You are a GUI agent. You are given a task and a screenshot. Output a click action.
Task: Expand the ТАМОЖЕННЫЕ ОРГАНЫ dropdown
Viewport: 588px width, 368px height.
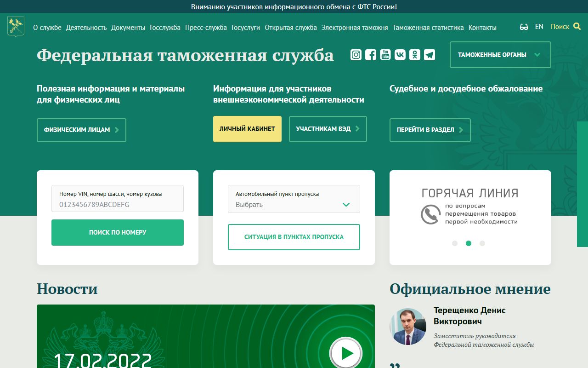pos(500,55)
